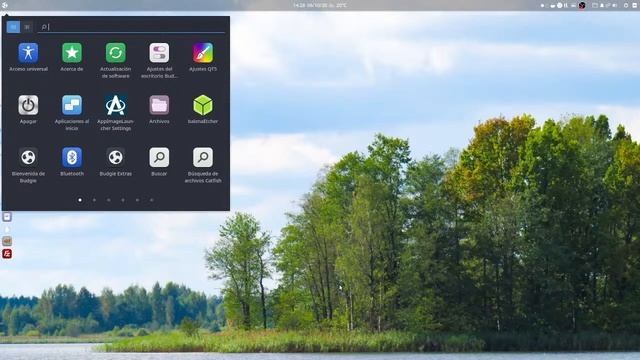This screenshot has height=360, width=640.
Task: Open the Archivos file manager
Action: tap(159, 109)
